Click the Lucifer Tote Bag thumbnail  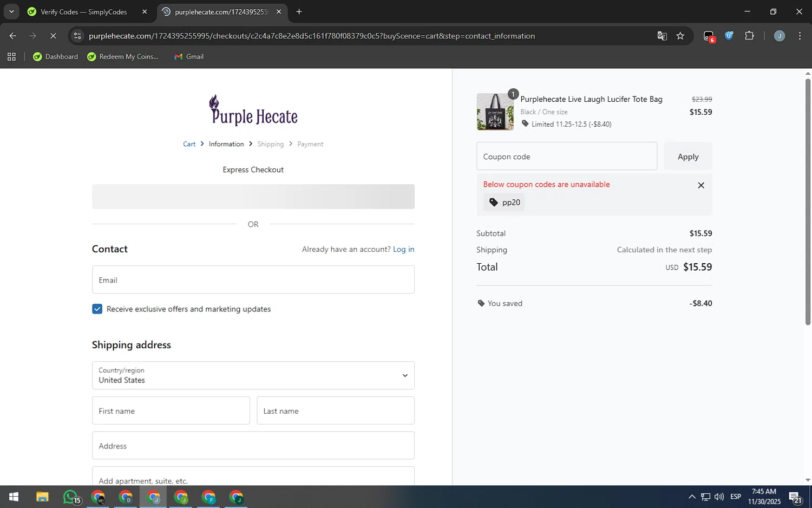coord(495,112)
